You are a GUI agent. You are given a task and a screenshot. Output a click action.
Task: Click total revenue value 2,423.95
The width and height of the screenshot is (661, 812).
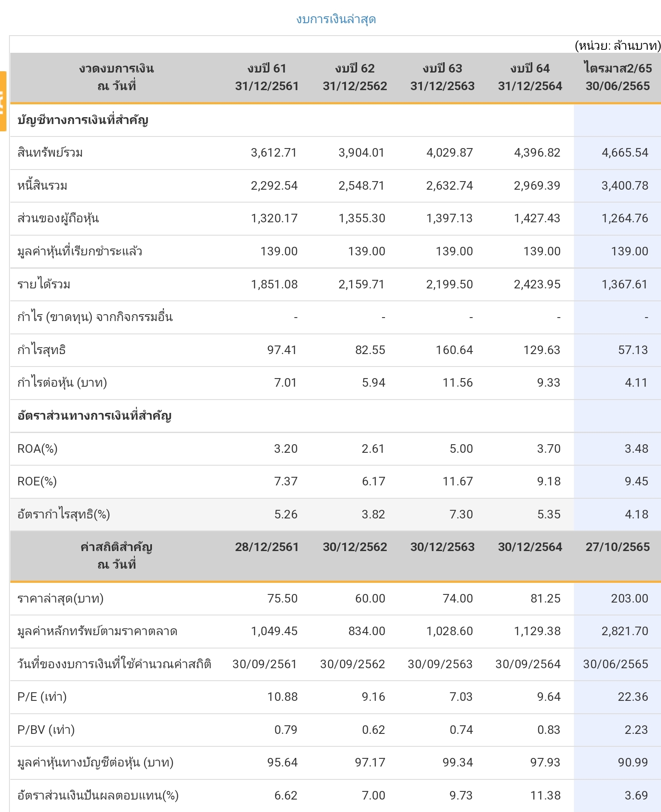click(x=537, y=285)
